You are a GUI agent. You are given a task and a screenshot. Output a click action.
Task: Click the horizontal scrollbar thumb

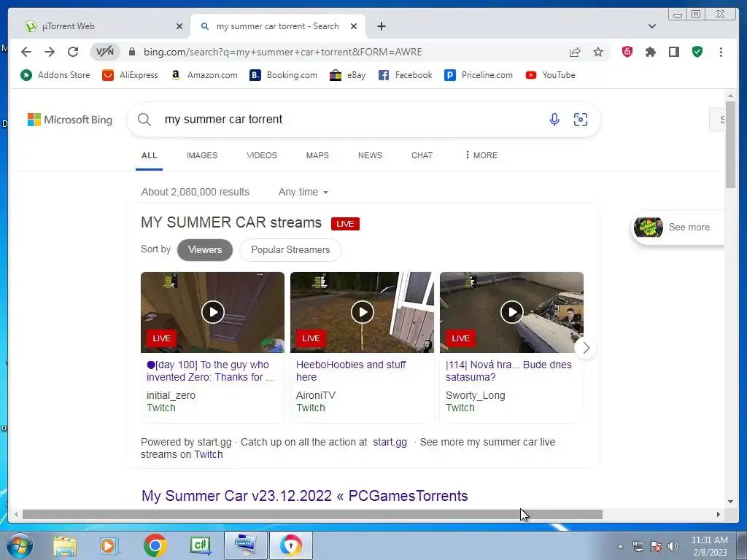click(312, 515)
